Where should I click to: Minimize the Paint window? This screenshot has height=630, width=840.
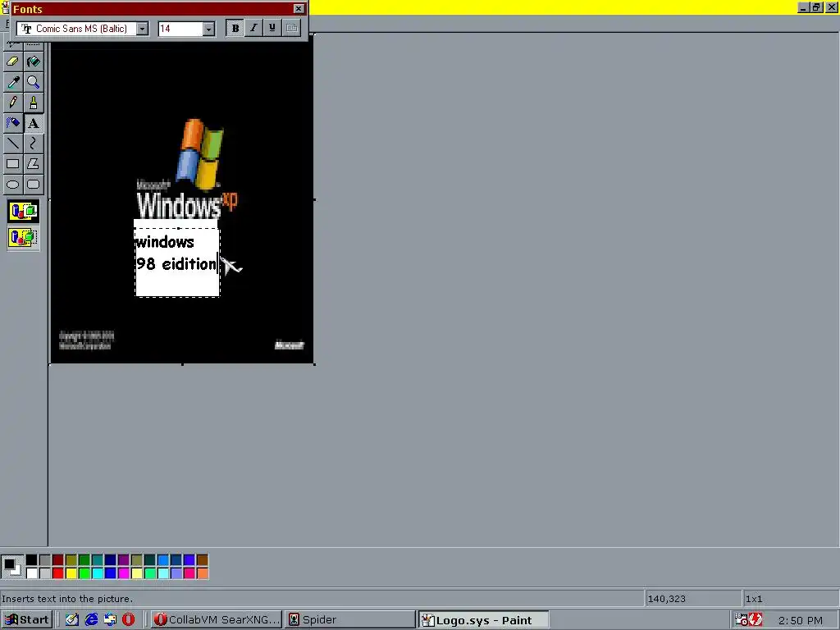pos(804,7)
